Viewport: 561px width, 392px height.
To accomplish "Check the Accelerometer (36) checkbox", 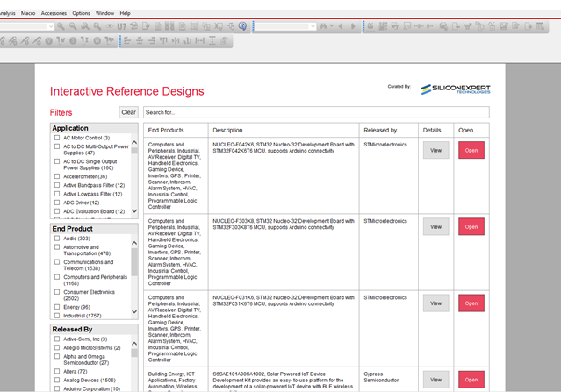I will click(57, 176).
